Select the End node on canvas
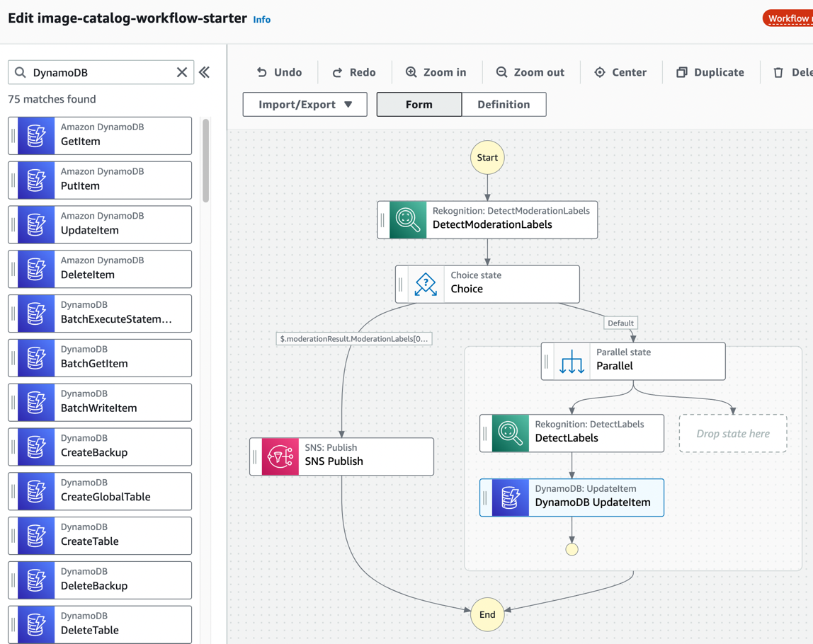This screenshot has height=644, width=813. 487,614
